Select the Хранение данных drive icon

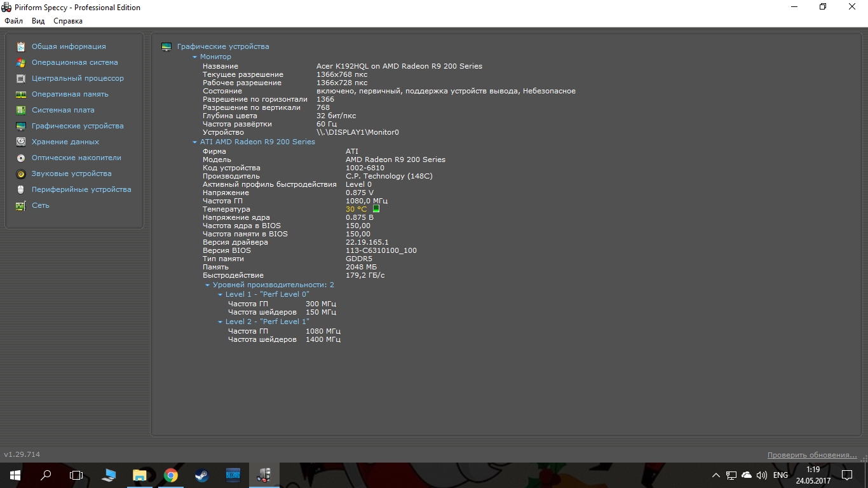pos(21,142)
